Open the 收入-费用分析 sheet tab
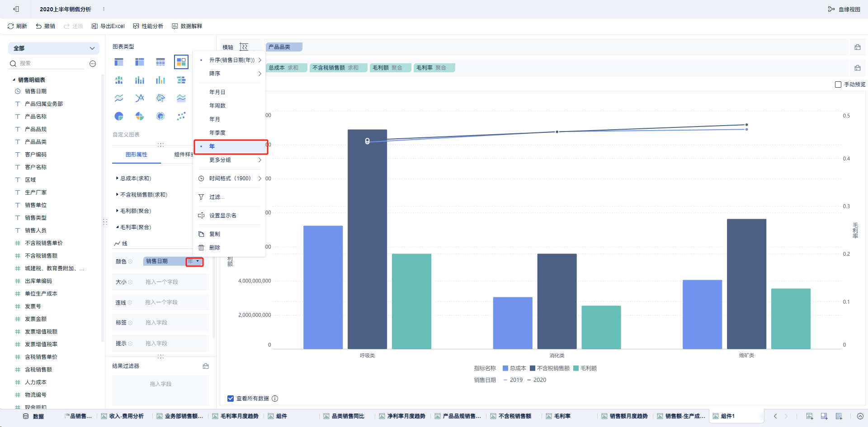Image resolution: width=868 pixels, height=427 pixels. (x=123, y=416)
